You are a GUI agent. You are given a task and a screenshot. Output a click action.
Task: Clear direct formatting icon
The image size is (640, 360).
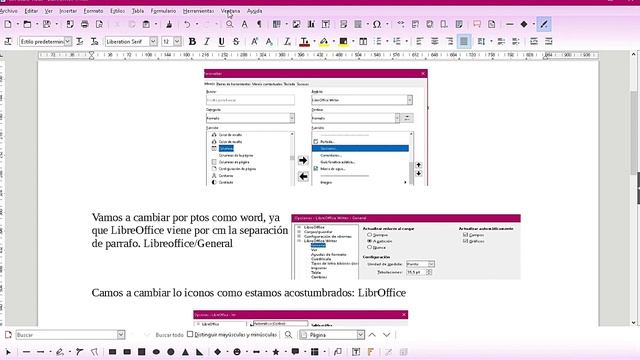click(287, 42)
